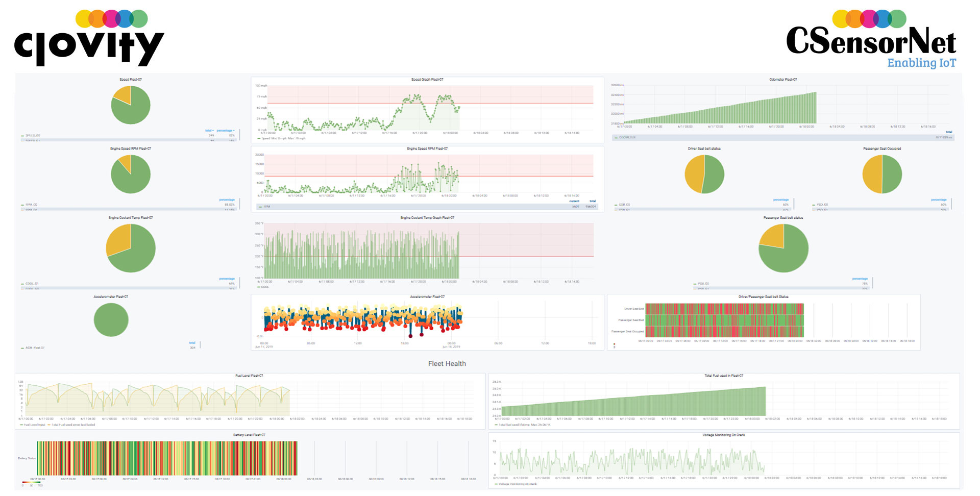Viewport: 980px width, 496px height.
Task: Click the Jun 18, 2019 date label in Accelerometer graph
Action: [451, 347]
